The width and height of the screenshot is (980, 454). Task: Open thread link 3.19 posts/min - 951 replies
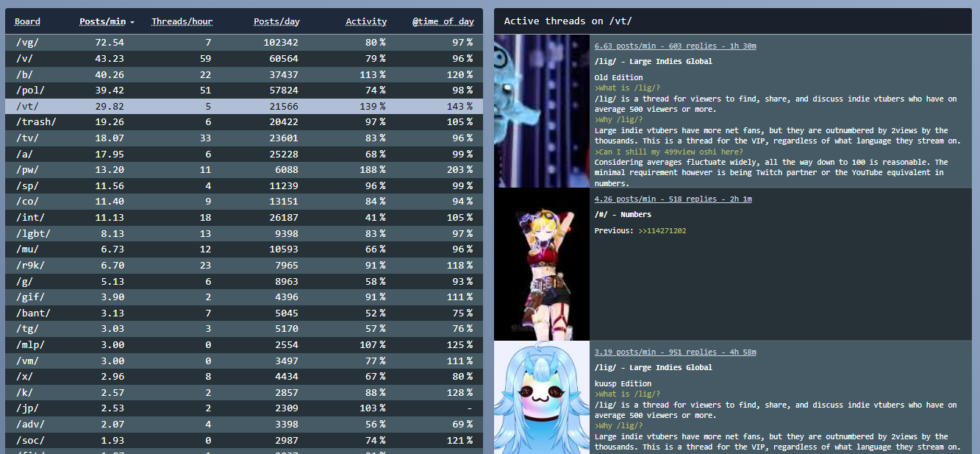(x=673, y=352)
